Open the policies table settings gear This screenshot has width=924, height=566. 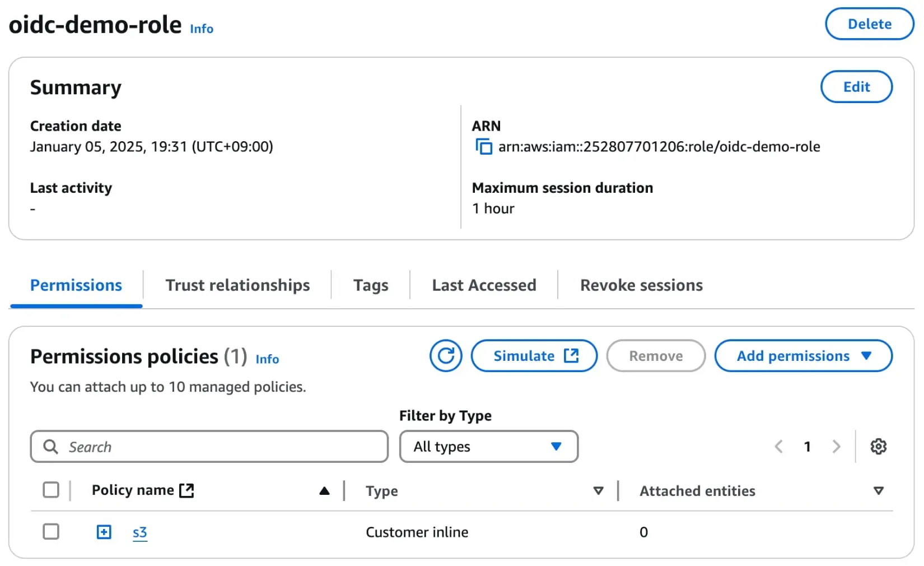tap(878, 447)
